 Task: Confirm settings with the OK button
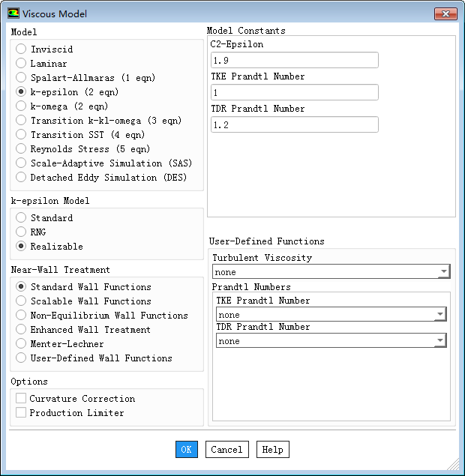[x=187, y=449]
